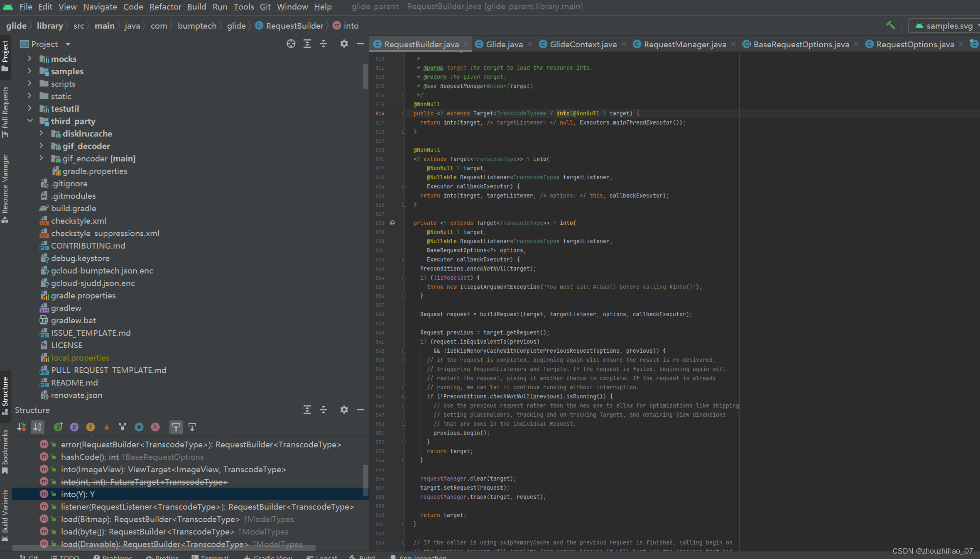Click Select Opened File crosshair icon
The image size is (980, 559).
291,44
